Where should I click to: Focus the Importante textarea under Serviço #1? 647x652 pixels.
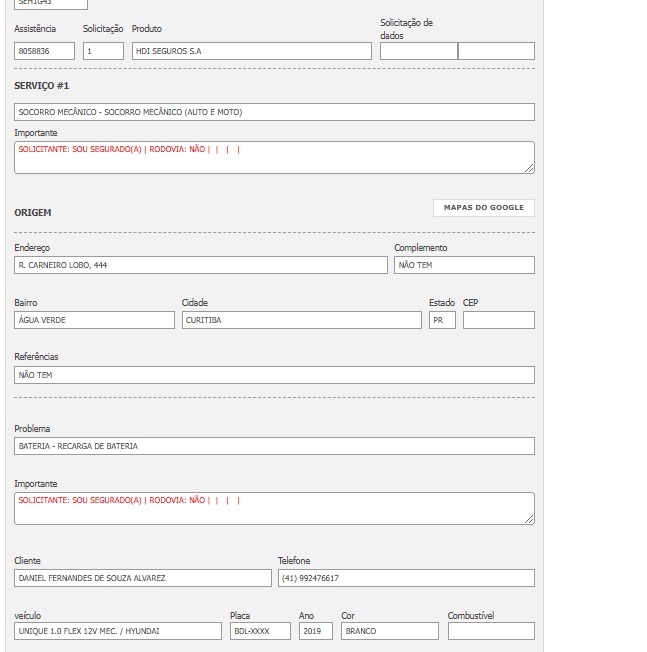(x=274, y=157)
